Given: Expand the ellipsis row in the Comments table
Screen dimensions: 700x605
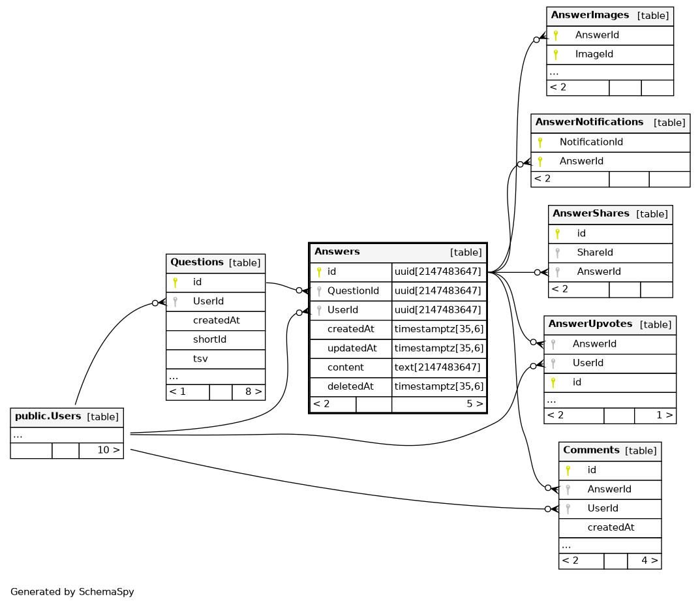Looking at the screenshot, I should [x=566, y=545].
